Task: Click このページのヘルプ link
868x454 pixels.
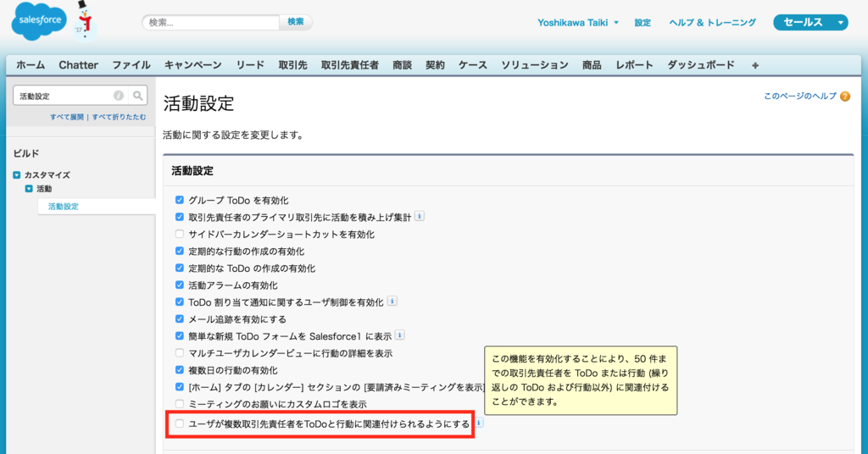Action: click(x=800, y=97)
